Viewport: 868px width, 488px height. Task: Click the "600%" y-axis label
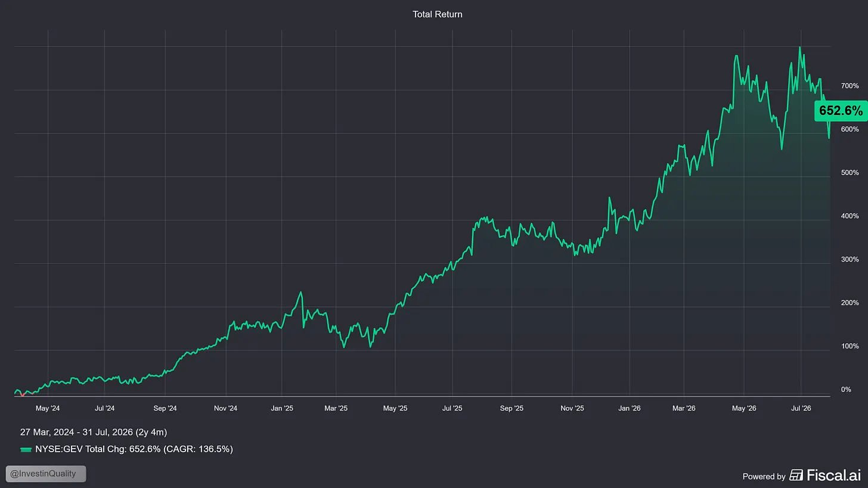point(850,129)
